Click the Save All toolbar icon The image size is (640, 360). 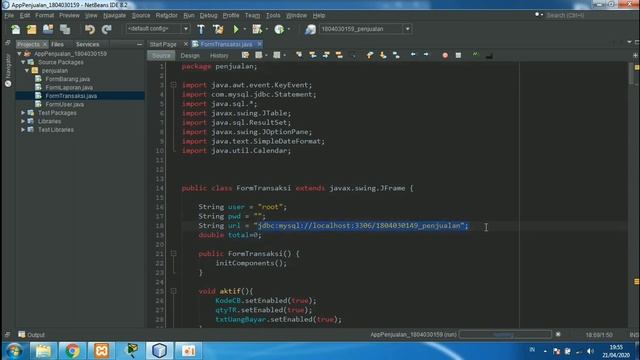(x=65, y=29)
